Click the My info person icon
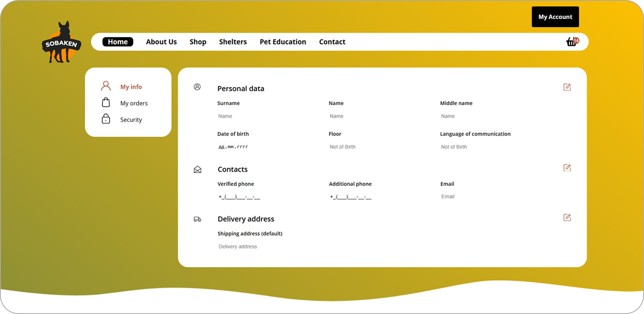644x314 pixels. 106,86
